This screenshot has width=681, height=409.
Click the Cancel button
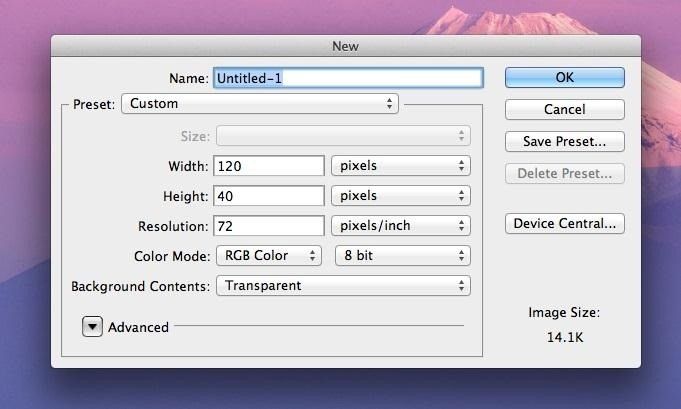(x=564, y=110)
